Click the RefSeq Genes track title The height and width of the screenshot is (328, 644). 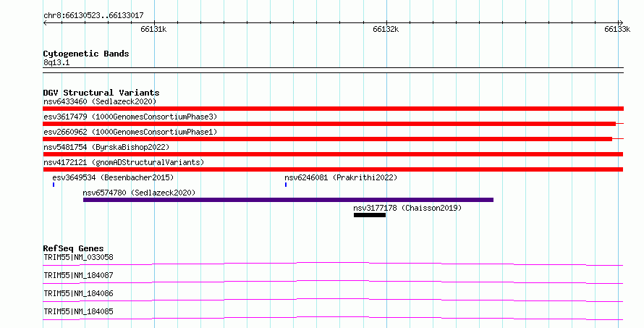(x=73, y=248)
